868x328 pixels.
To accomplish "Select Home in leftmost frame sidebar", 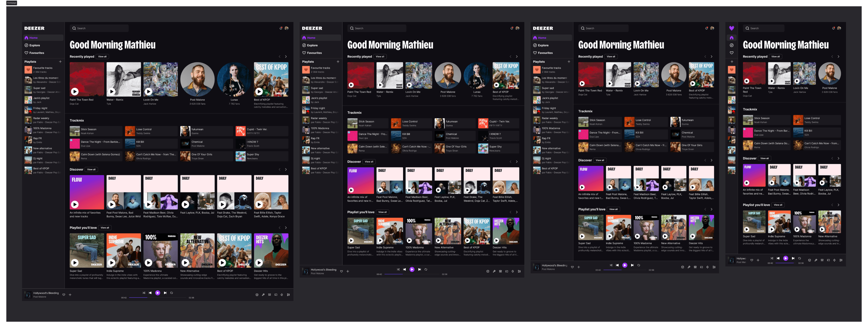I will point(43,38).
